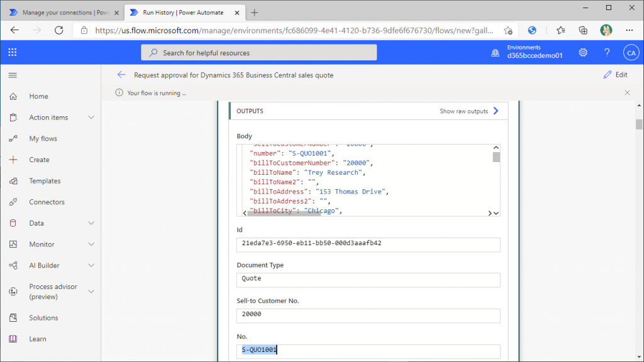644x362 pixels.
Task: Click the info icon in notification bar
Action: click(119, 93)
